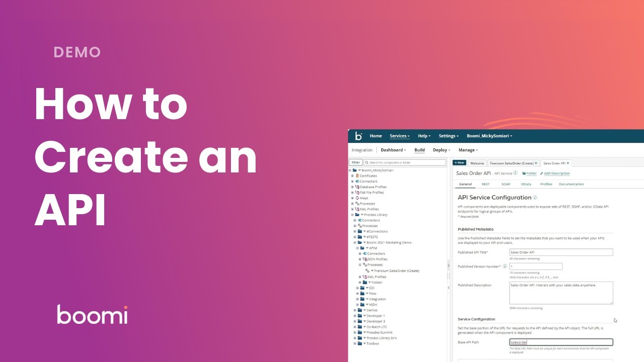Open the Boomi_MickySomiari account menu
644x362 pixels.
(489, 136)
